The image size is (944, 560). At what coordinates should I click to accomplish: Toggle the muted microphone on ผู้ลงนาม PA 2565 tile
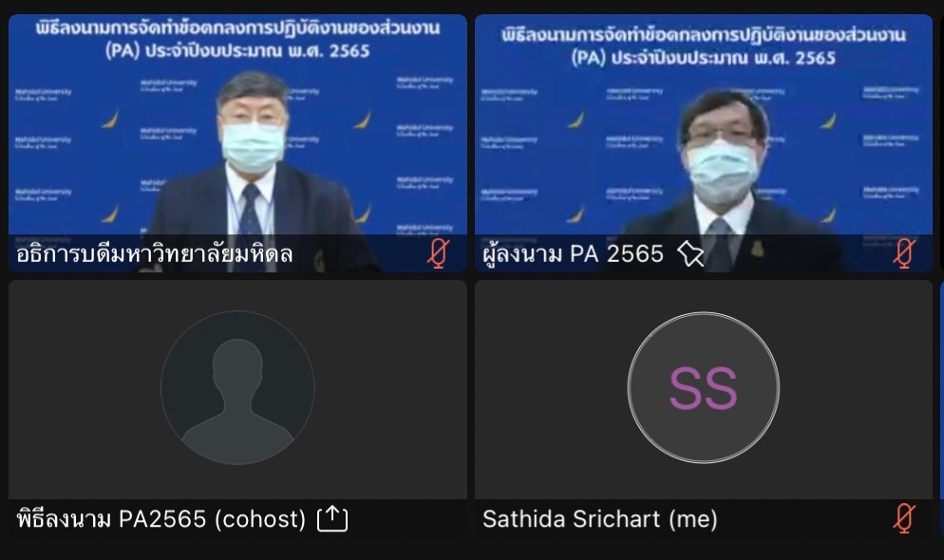904,253
